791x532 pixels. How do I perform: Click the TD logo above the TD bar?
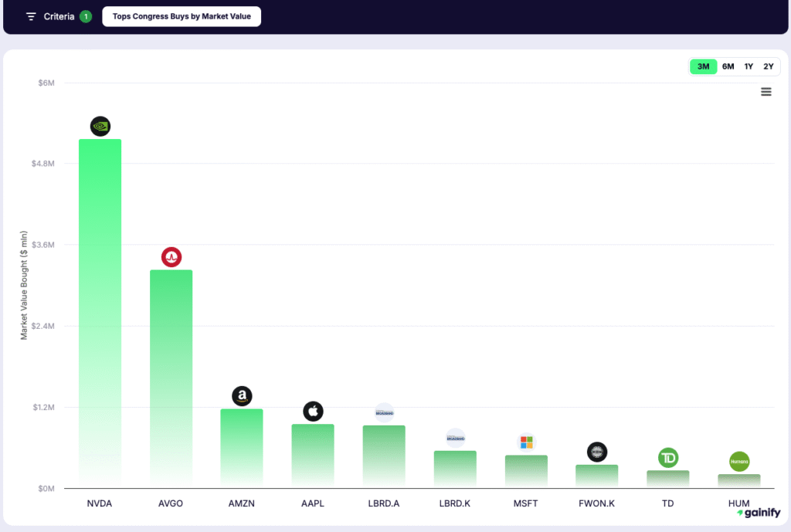click(668, 458)
